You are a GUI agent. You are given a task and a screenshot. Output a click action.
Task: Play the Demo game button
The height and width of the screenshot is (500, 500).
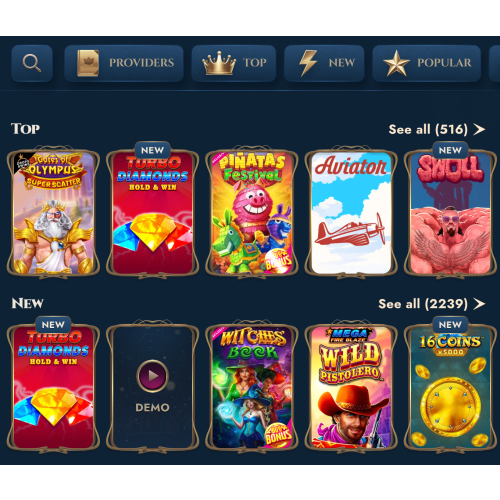(x=153, y=387)
